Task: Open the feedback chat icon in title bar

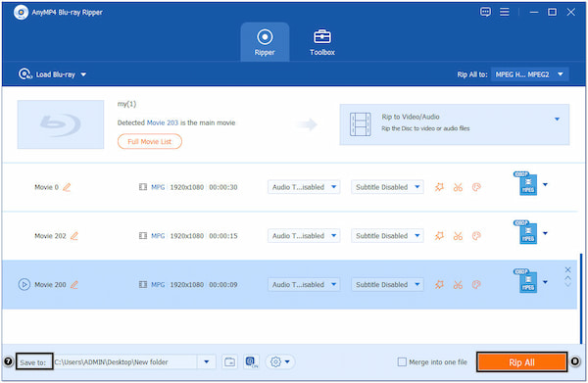Action: coord(485,12)
